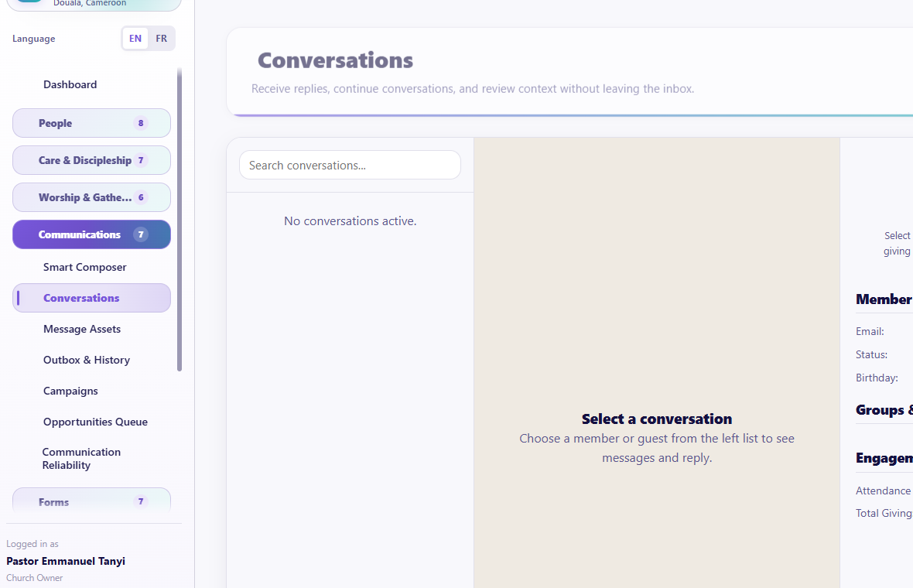Click the Attendance label
Viewport: 913px width, 588px height.
pos(884,491)
